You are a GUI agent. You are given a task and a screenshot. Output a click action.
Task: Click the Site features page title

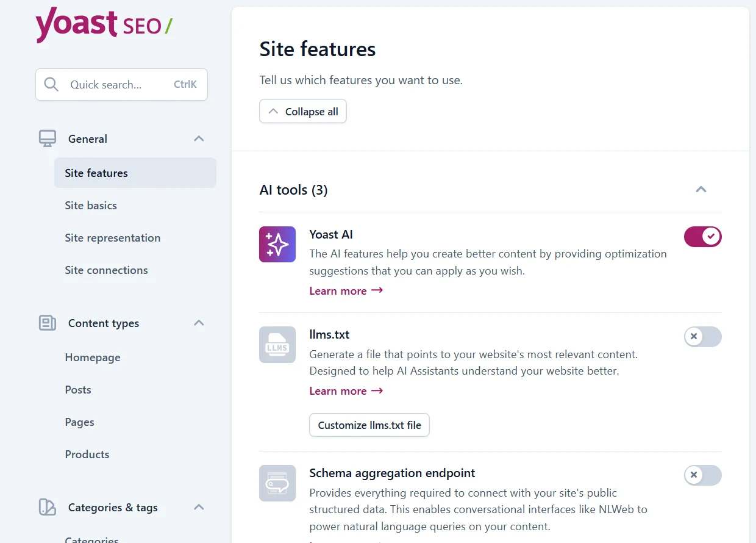318,49
